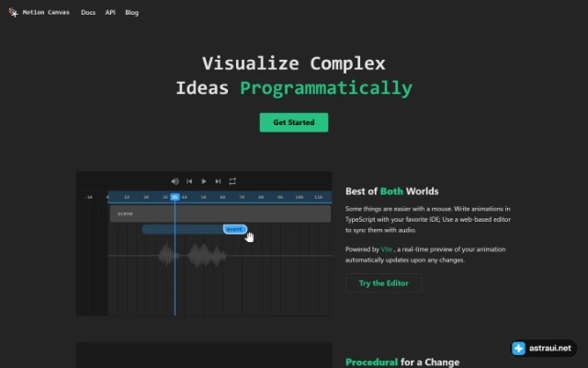Screen dimensions: 588x368
Task: Open the API navigation link
Action: [110, 12]
